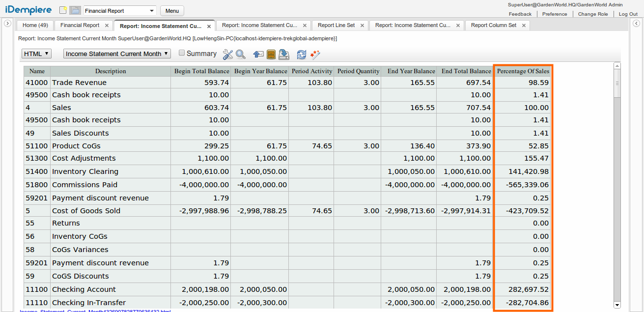Open the archive document icon
Viewport: 644px width, 312px height.
[x=271, y=54]
